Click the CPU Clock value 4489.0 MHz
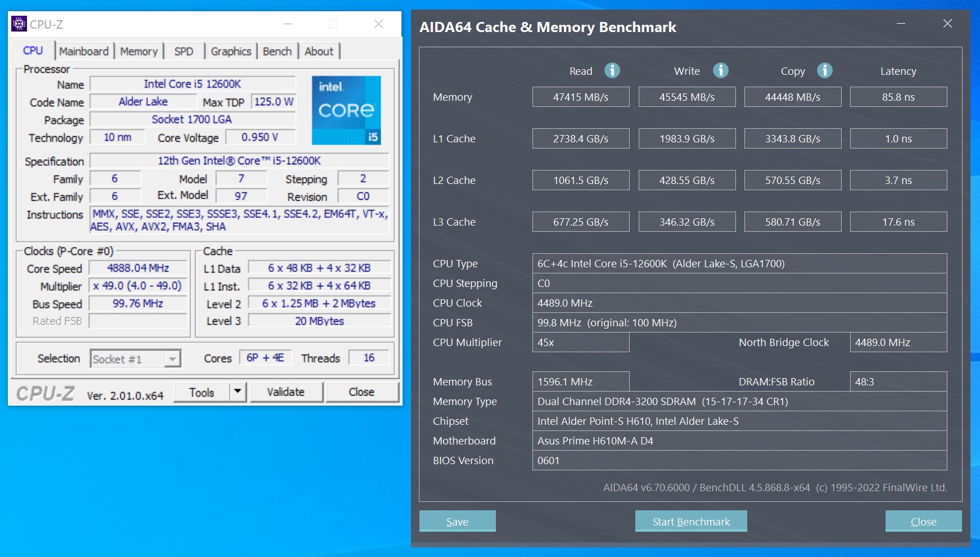This screenshot has height=557, width=980. point(739,303)
